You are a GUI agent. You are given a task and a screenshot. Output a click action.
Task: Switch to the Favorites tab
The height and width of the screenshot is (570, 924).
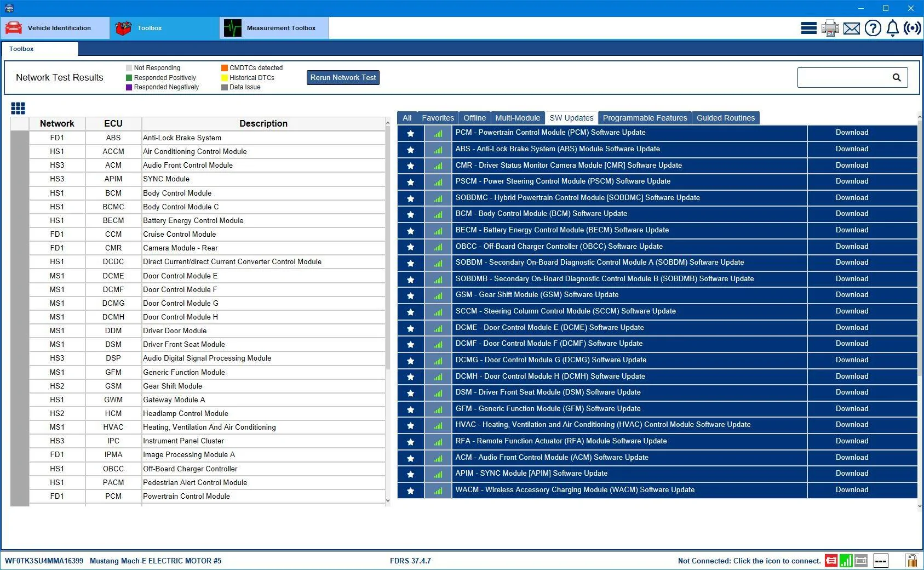pos(438,118)
